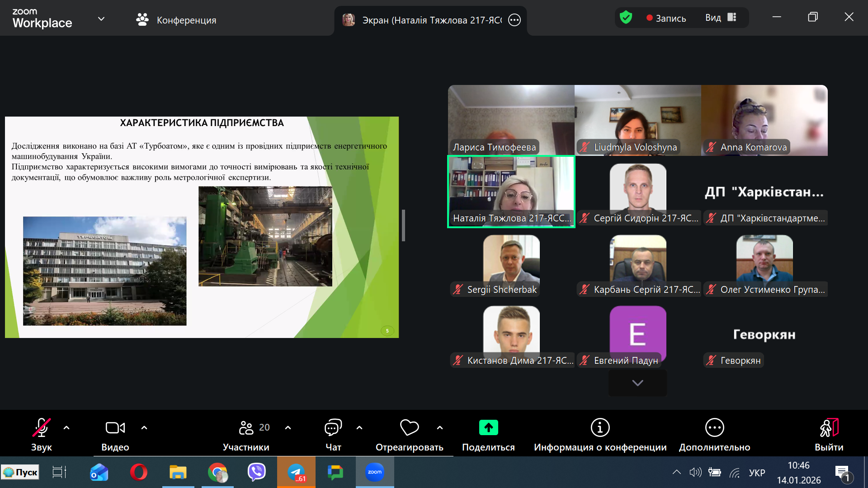
Task: Click the green Share screen icon
Action: [x=488, y=427]
